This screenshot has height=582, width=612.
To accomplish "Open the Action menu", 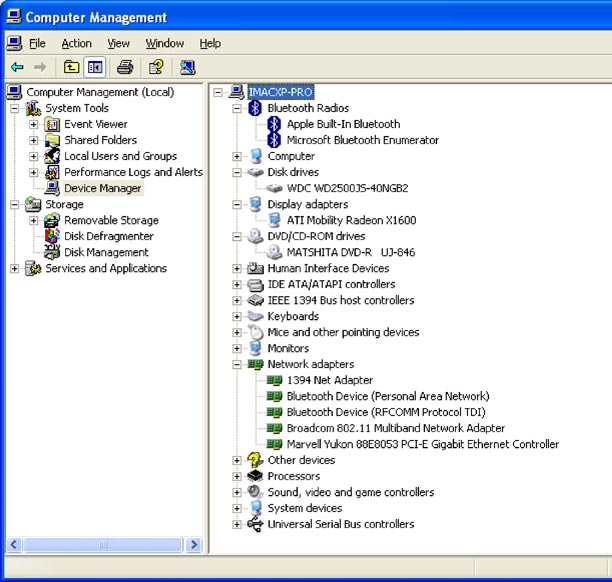I will [76, 43].
